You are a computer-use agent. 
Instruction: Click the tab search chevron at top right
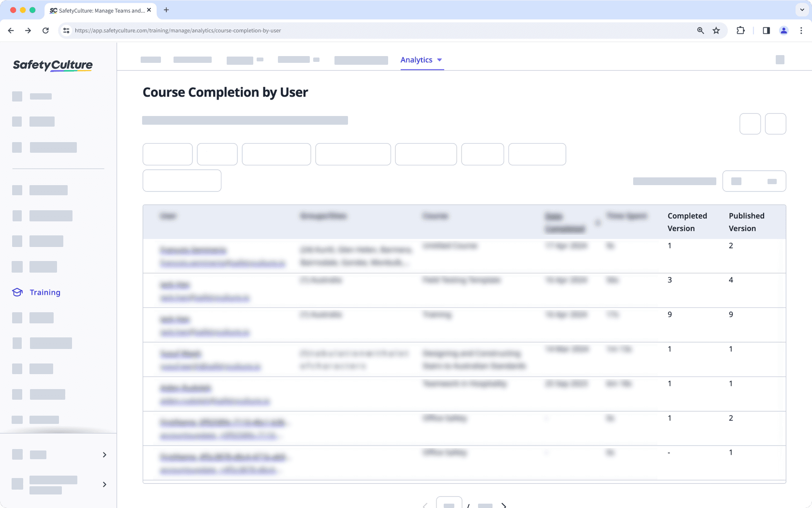click(801, 10)
